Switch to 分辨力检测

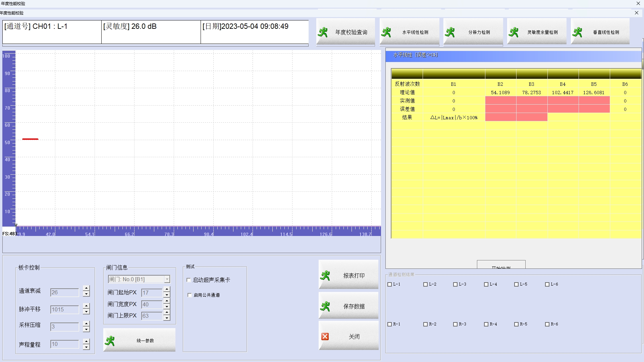473,32
